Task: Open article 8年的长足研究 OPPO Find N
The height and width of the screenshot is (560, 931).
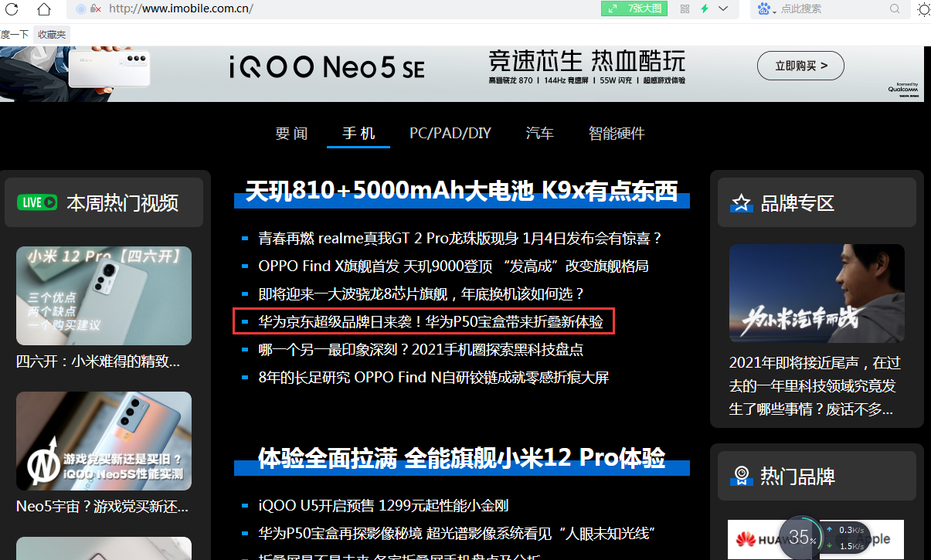Action: (433, 377)
